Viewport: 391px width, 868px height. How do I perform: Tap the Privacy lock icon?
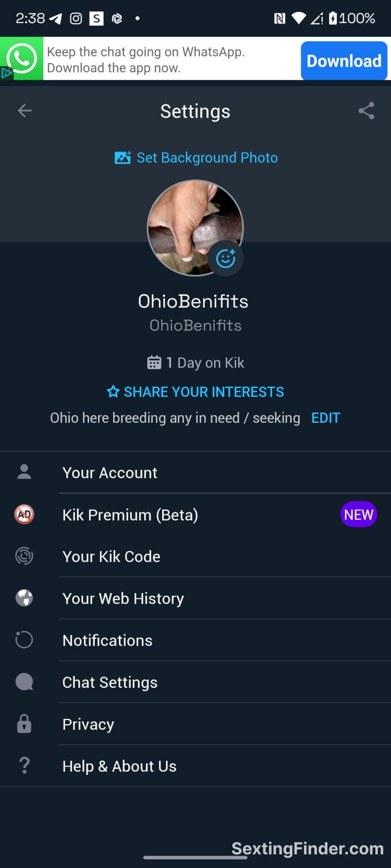pos(25,724)
